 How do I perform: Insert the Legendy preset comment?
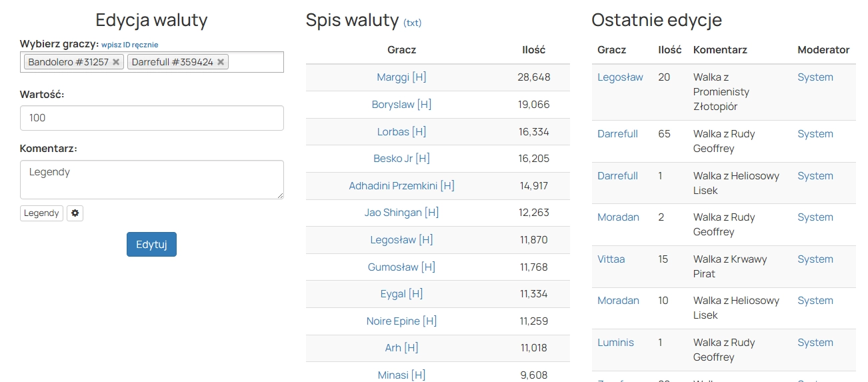pyautogui.click(x=41, y=213)
